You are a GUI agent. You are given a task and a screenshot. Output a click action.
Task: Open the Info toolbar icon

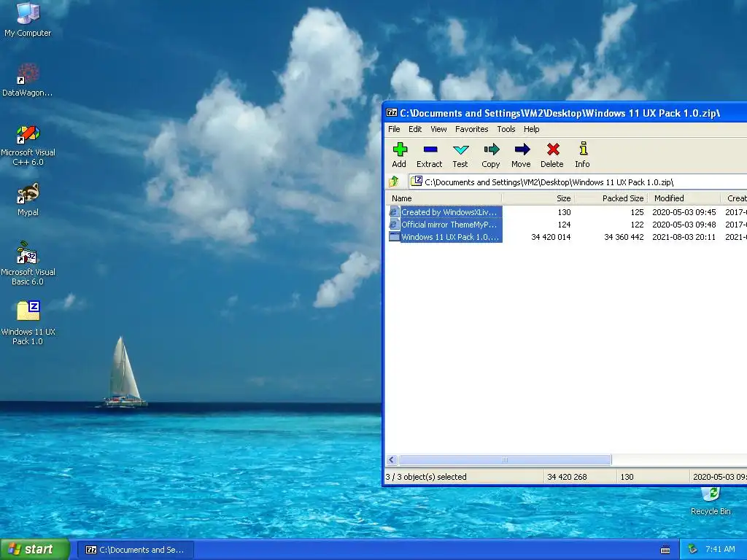tap(583, 149)
